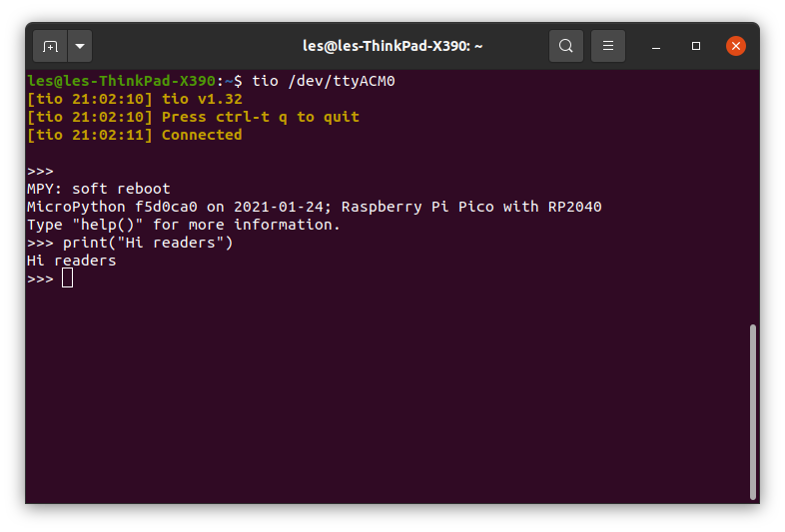Click the MicroPython Raspberry Pi Pico banner line

(315, 207)
